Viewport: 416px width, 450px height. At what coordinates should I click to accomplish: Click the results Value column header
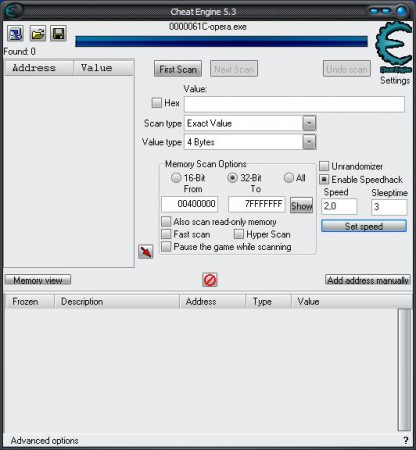pyautogui.click(x=104, y=68)
